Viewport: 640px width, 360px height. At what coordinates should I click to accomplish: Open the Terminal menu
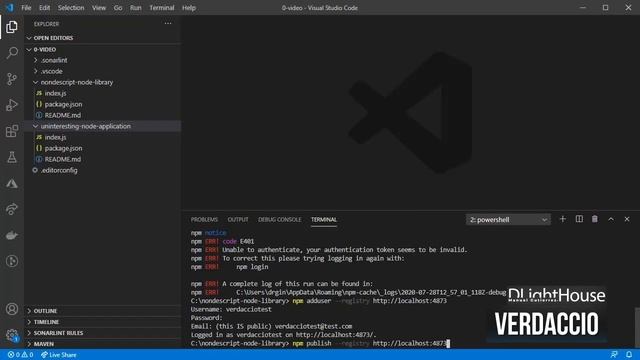tap(162, 8)
